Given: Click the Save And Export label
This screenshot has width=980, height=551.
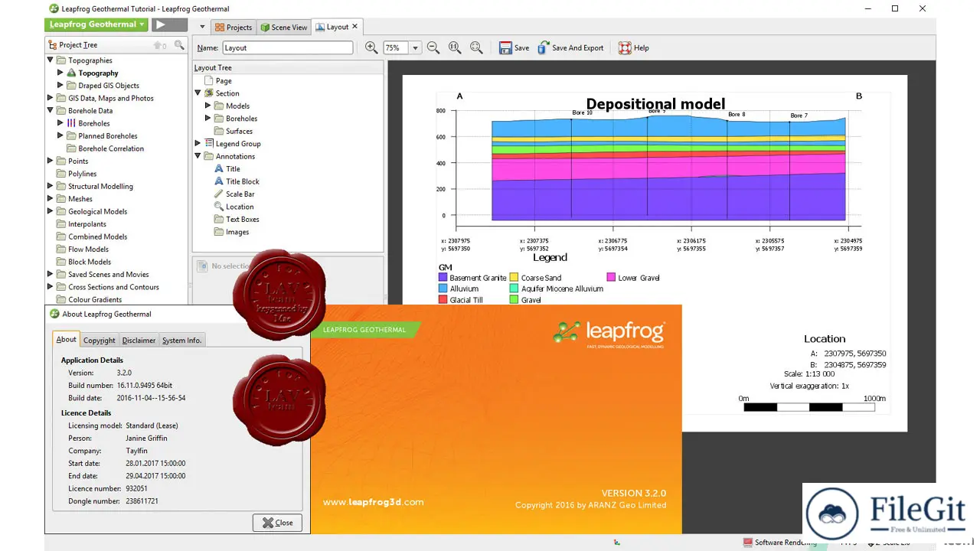Looking at the screenshot, I should tap(578, 47).
